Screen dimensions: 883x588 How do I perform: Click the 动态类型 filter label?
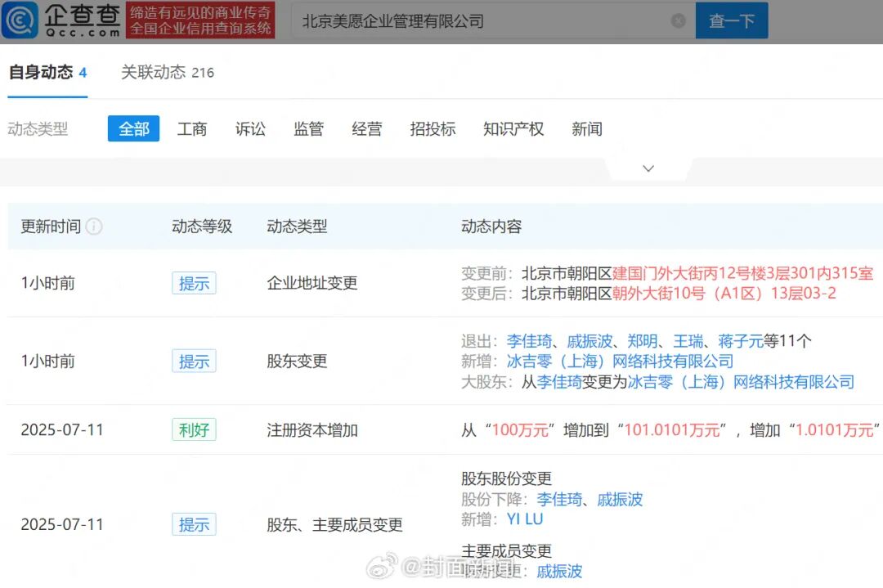coord(38,129)
